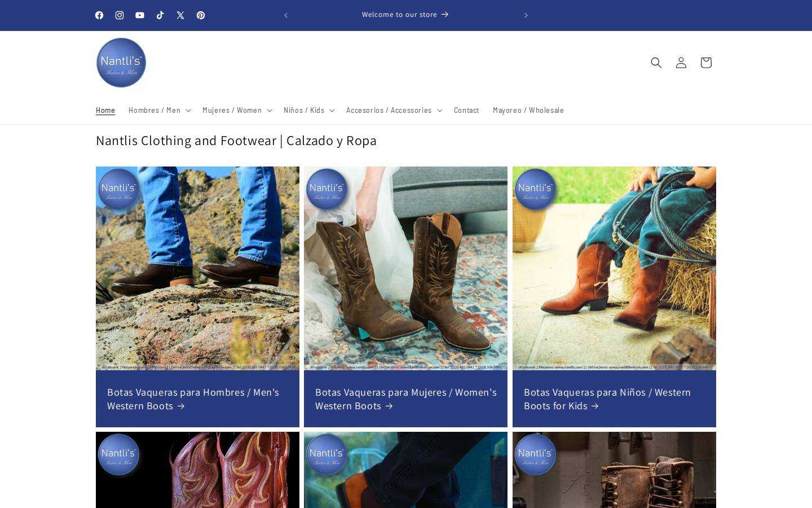
Task: Open the Instagram social link
Action: 120,15
